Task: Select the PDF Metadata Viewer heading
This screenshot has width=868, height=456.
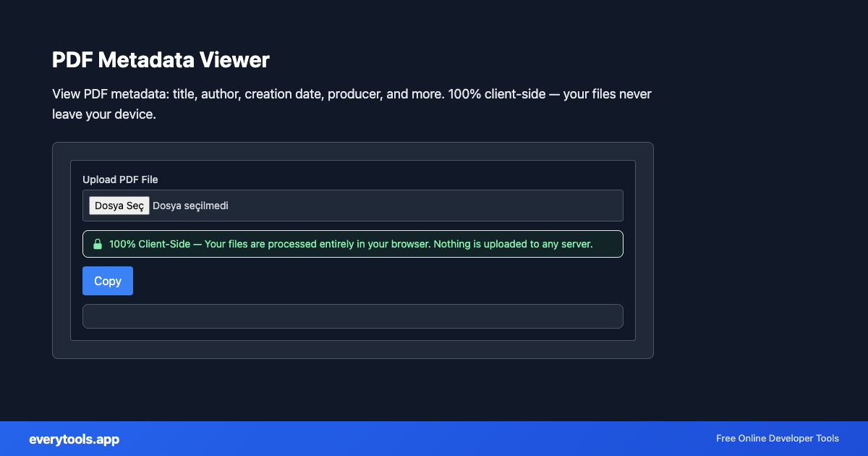Action: point(161,60)
